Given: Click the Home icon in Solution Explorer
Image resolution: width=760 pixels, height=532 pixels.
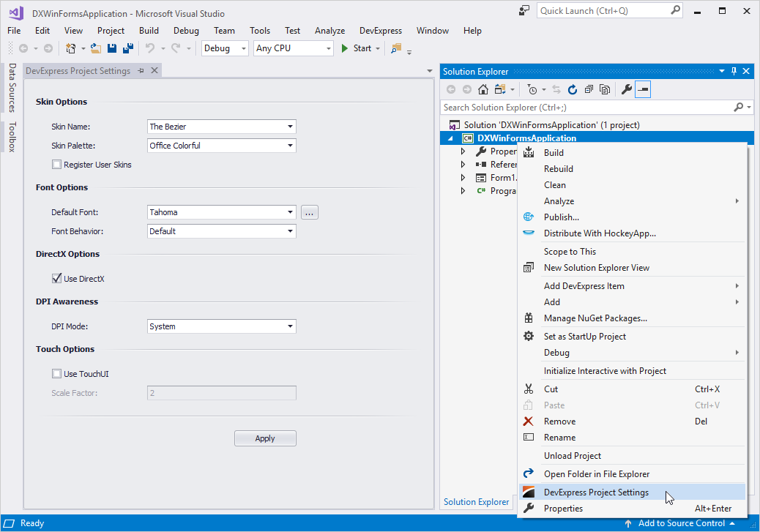Looking at the screenshot, I should (483, 89).
